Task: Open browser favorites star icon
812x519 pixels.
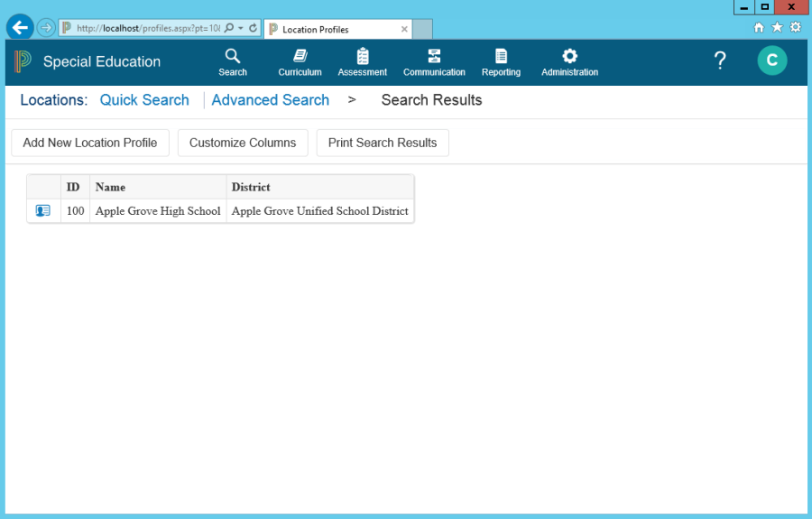Action: [777, 28]
